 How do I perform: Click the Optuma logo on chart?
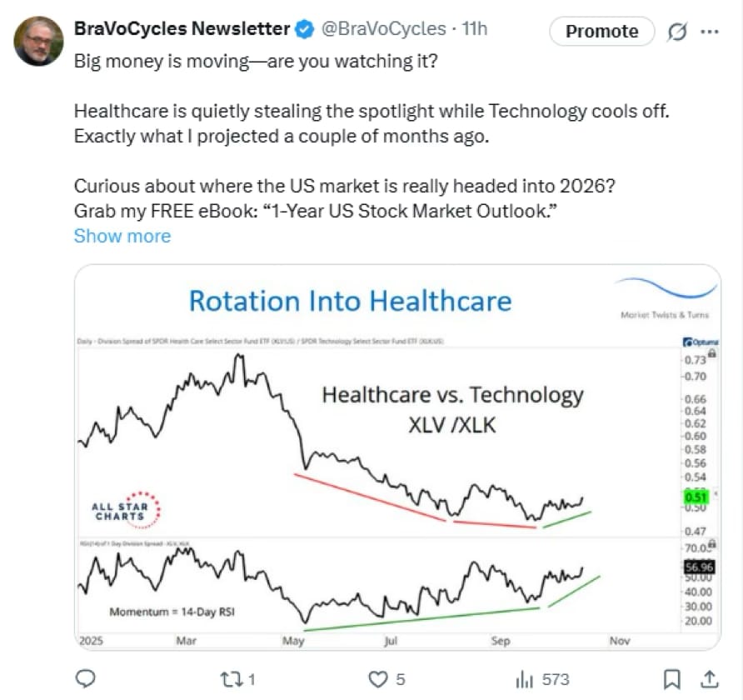tap(701, 342)
